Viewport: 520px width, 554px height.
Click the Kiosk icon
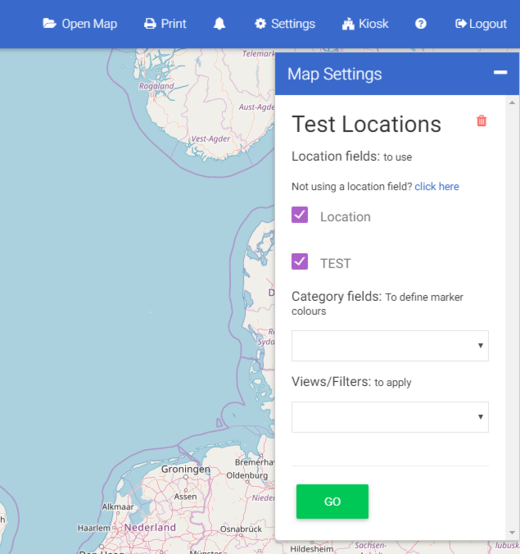point(348,24)
